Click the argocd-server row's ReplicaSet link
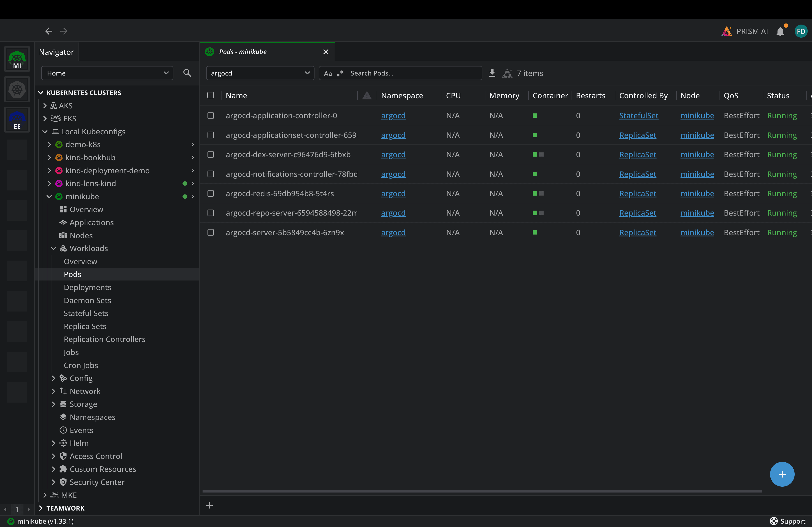This screenshot has width=812, height=527. (637, 232)
